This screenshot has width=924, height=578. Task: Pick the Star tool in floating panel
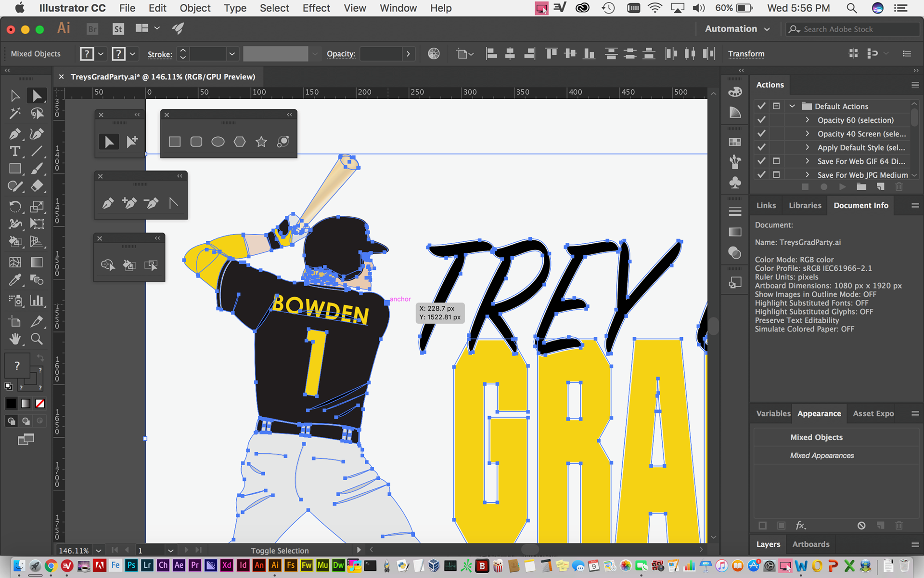pos(261,142)
